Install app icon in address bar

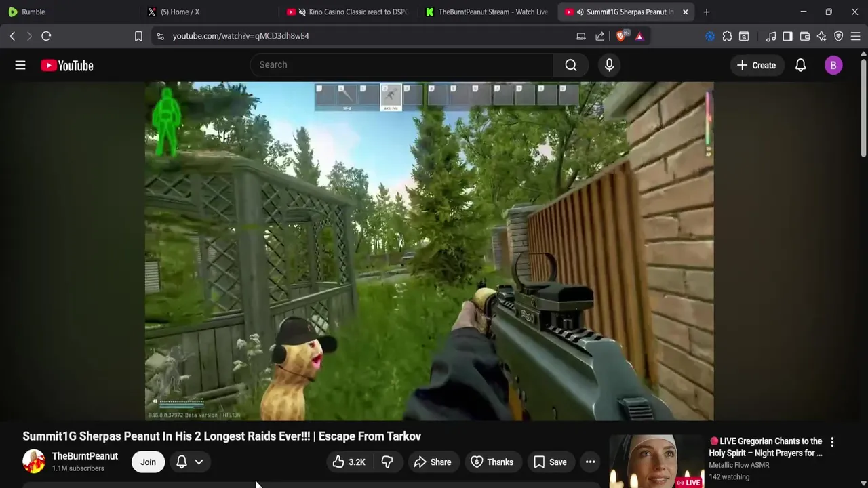581,36
